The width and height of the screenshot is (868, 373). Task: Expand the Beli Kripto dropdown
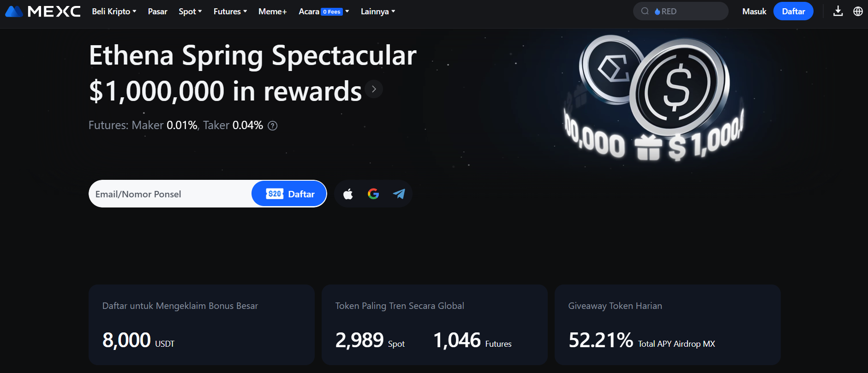coord(114,11)
